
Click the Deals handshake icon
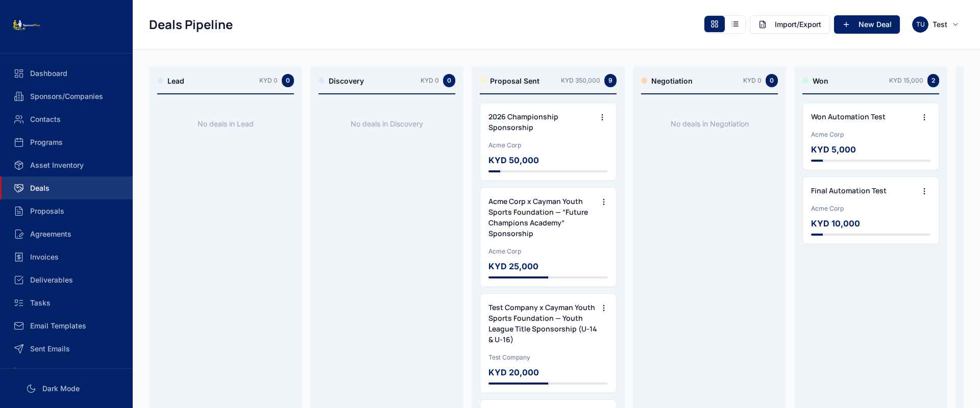pyautogui.click(x=19, y=188)
